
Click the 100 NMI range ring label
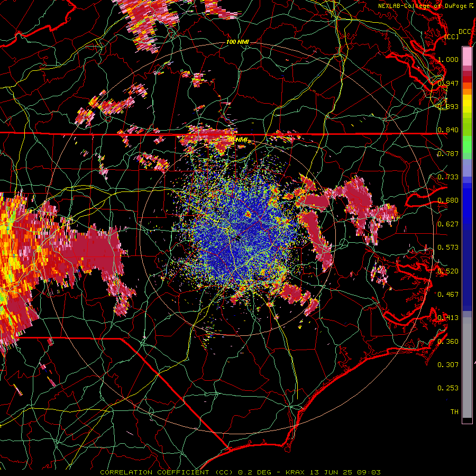[x=237, y=42]
